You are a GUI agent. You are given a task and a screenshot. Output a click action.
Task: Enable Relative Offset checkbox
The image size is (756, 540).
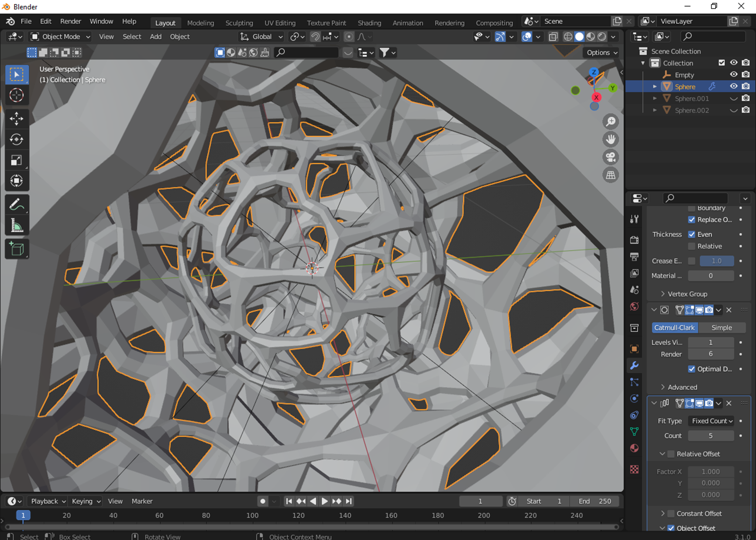click(x=671, y=454)
